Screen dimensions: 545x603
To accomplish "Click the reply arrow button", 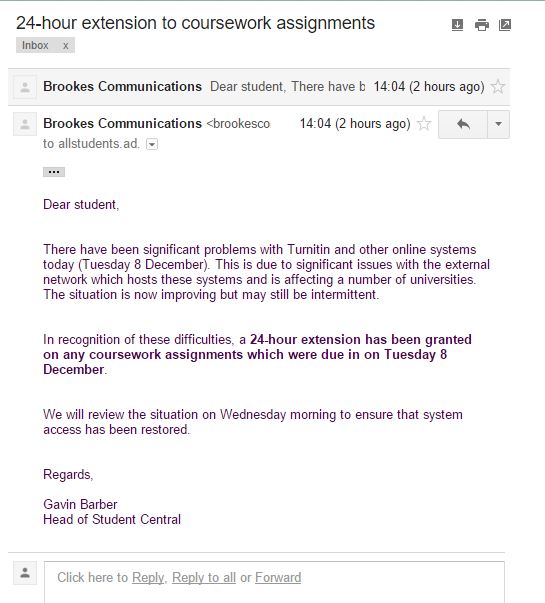I will pos(463,124).
